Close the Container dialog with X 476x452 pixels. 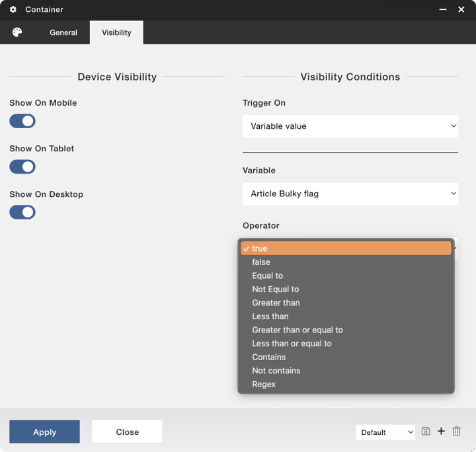[461, 10]
